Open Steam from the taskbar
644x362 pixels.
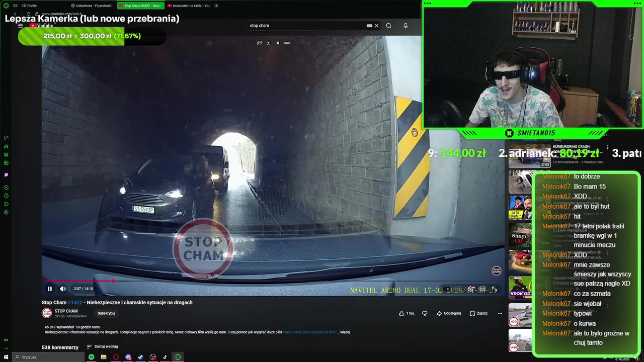click(140, 357)
